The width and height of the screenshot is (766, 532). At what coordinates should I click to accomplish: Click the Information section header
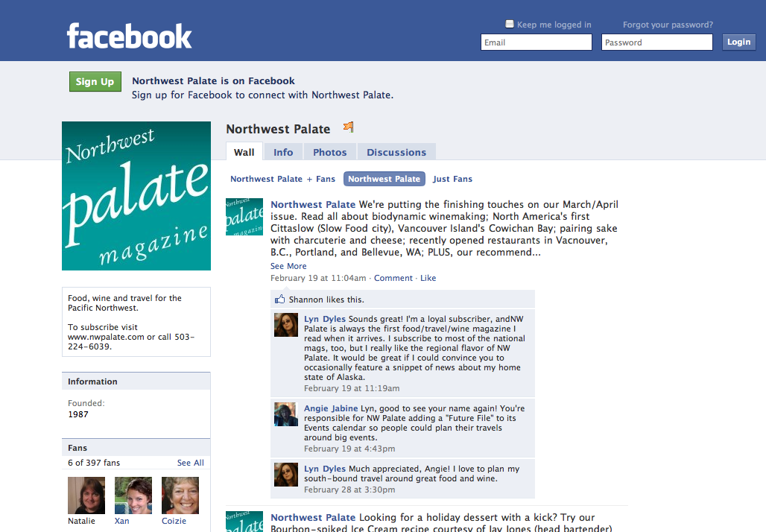(136, 381)
